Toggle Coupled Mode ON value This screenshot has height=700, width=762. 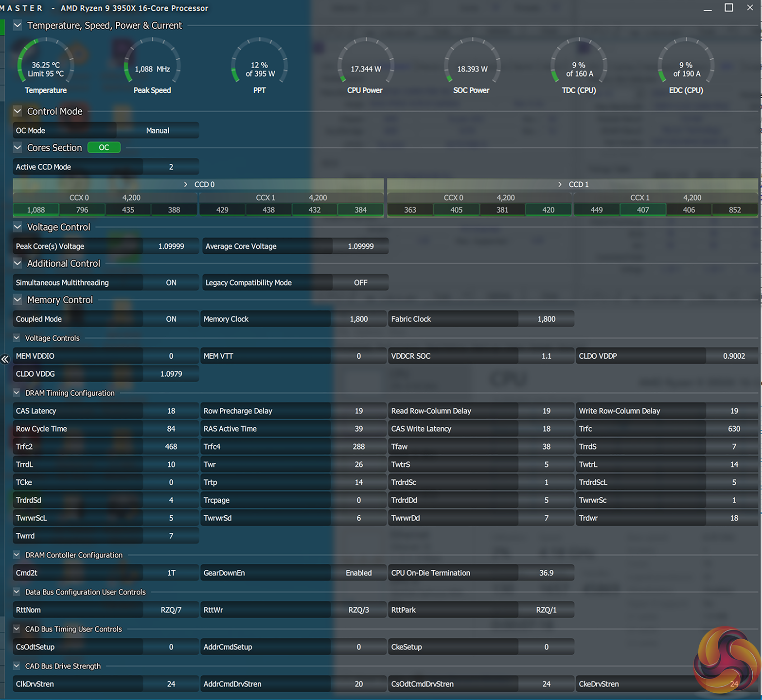[x=171, y=319]
